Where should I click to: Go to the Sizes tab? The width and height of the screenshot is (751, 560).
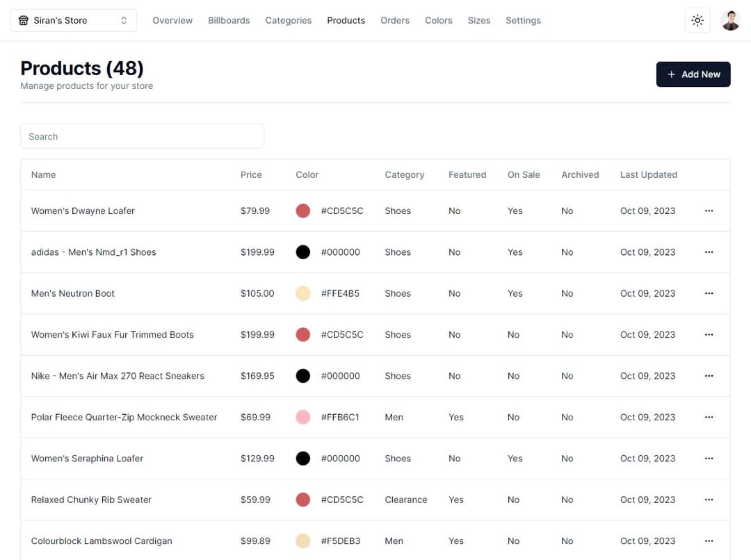(479, 21)
